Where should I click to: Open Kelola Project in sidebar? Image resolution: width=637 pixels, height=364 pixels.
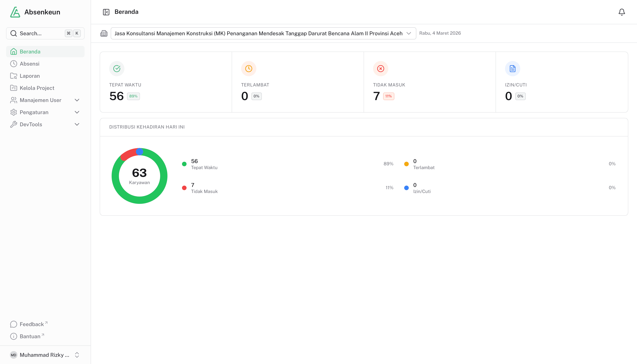[37, 88]
